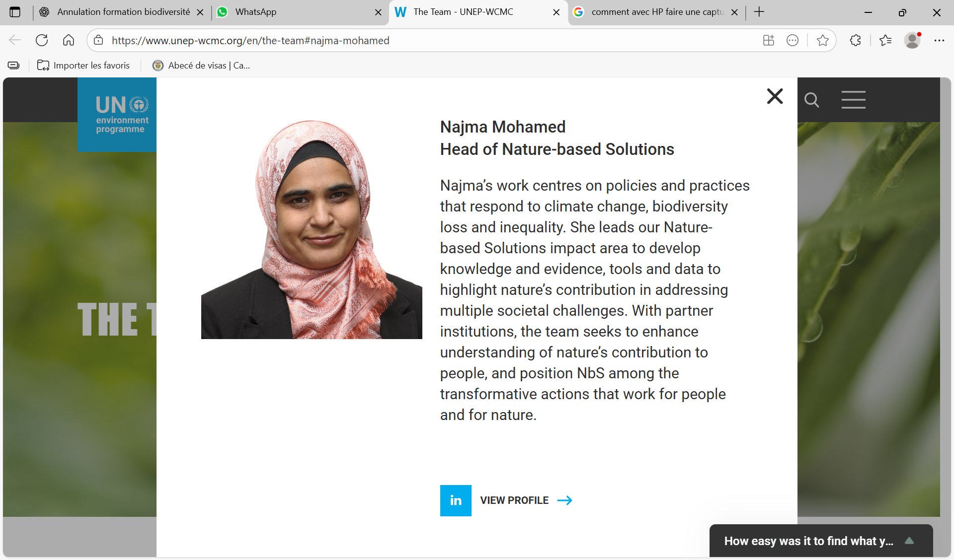Click Najma Mohamed's portrait photo

tap(312, 229)
